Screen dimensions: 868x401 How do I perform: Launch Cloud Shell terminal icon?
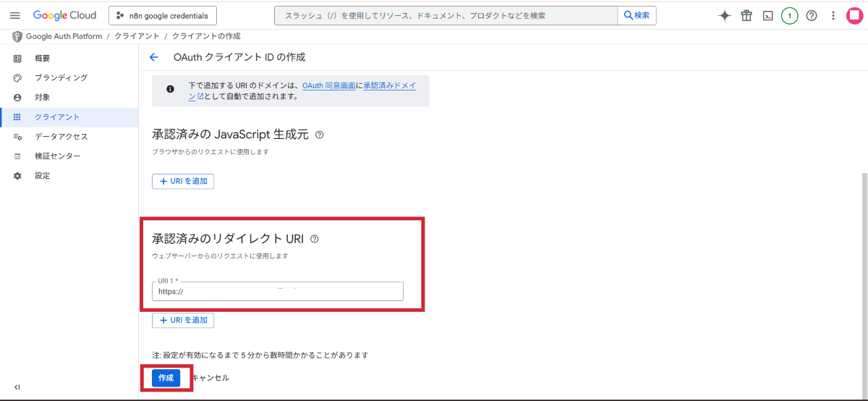click(768, 15)
